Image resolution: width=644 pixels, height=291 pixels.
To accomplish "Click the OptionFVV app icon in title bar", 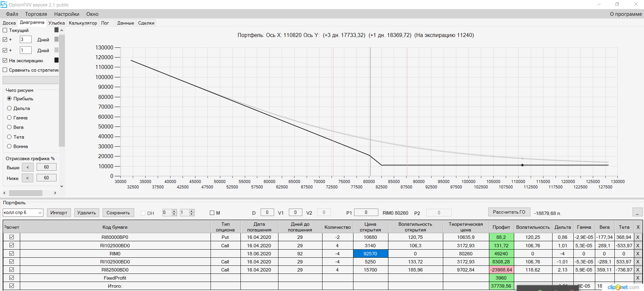I will pos(4,4).
